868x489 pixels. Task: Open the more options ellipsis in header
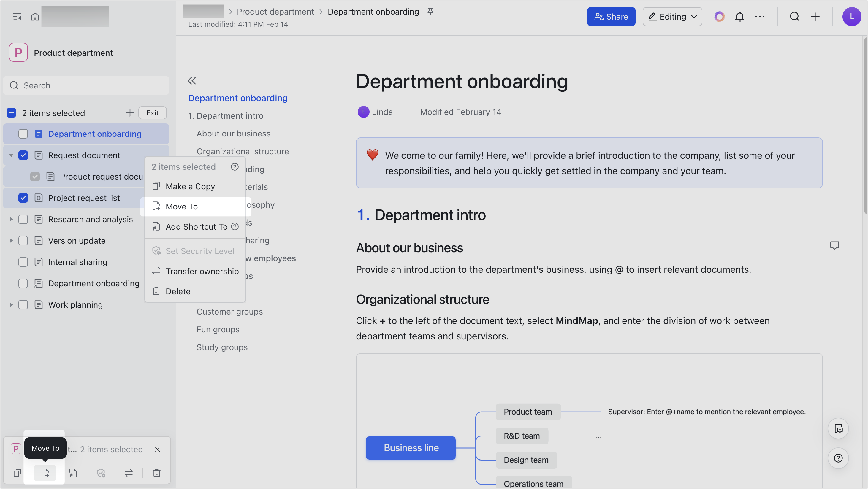point(760,17)
